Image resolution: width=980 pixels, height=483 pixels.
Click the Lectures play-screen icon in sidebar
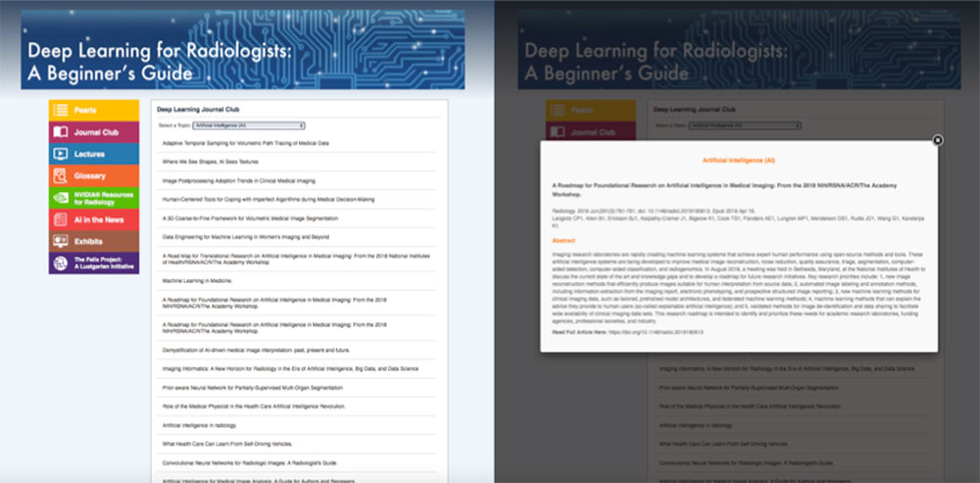pyautogui.click(x=60, y=155)
